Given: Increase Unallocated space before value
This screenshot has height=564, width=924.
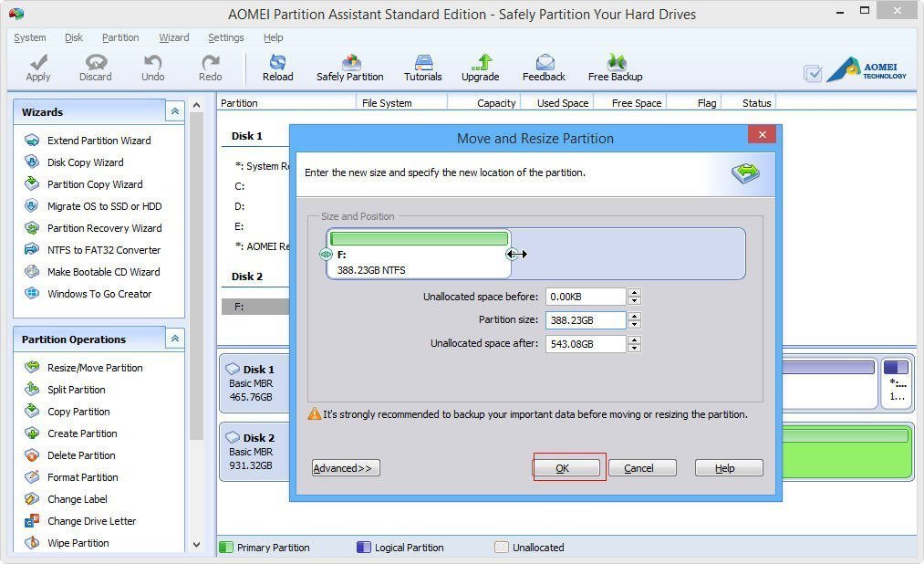Looking at the screenshot, I should tap(634, 292).
